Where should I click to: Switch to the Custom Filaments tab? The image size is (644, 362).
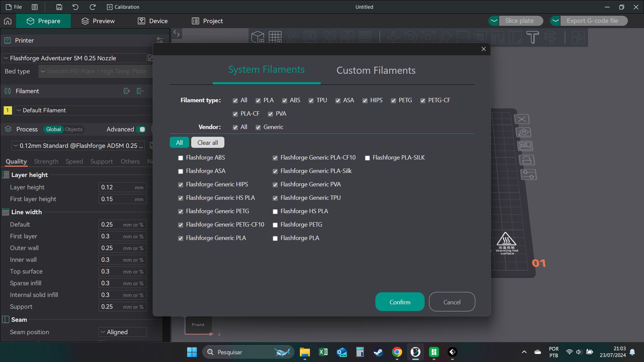(x=376, y=70)
